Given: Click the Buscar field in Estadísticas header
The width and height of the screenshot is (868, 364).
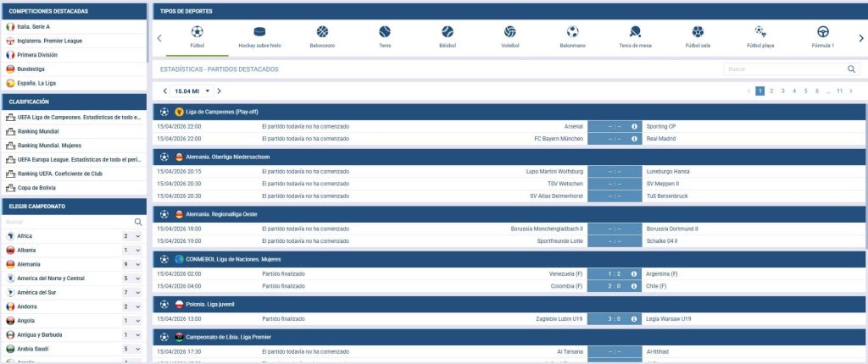Looking at the screenshot, I should [x=784, y=69].
